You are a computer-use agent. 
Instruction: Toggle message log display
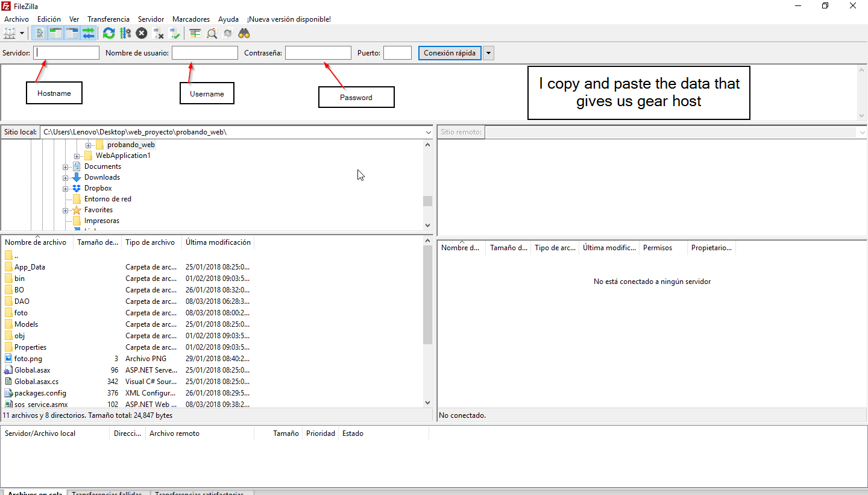click(x=40, y=33)
